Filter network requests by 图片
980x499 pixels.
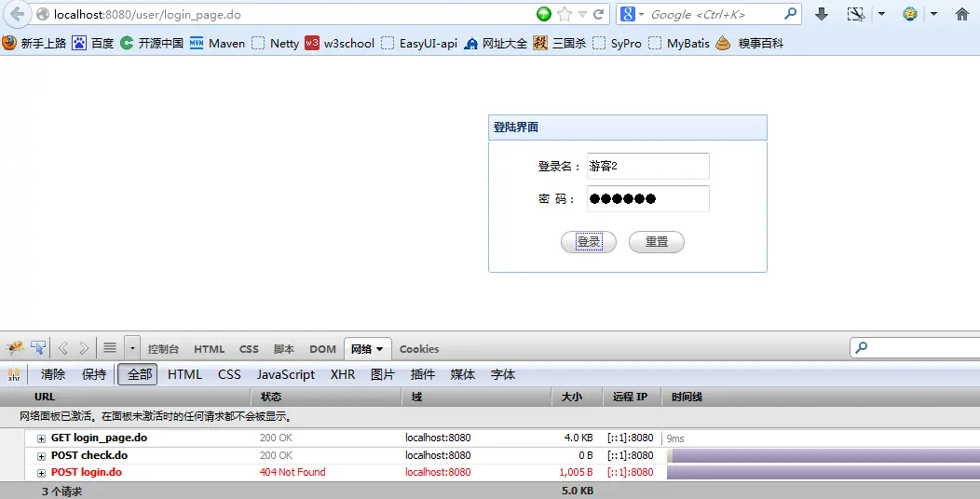[383, 375]
